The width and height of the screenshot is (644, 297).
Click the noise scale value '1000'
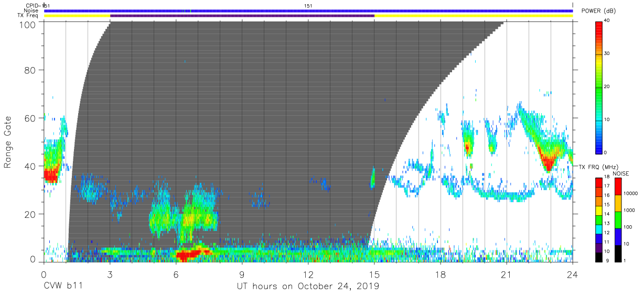629,211
